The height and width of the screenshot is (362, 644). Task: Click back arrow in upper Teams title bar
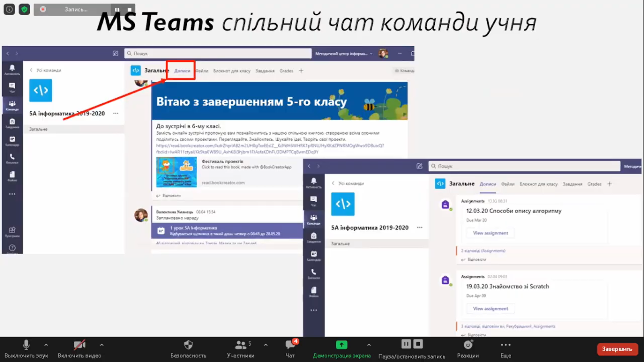pyautogui.click(x=8, y=53)
